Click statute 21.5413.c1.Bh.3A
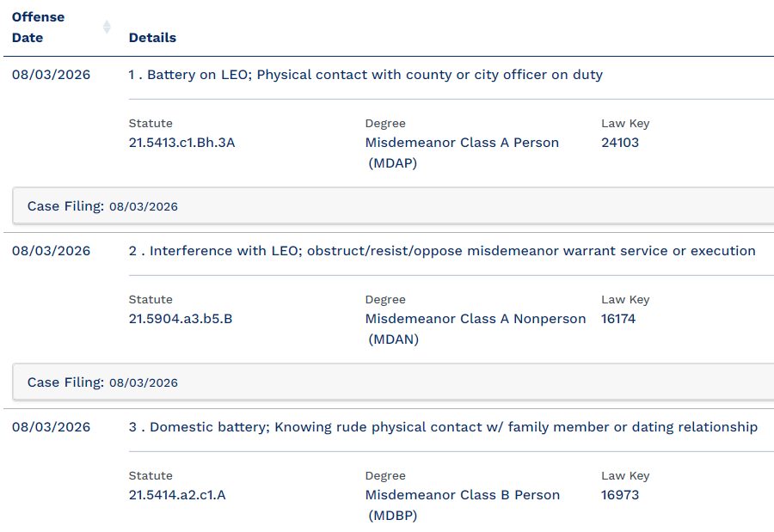Image resolution: width=774 pixels, height=532 pixels. pos(181,143)
